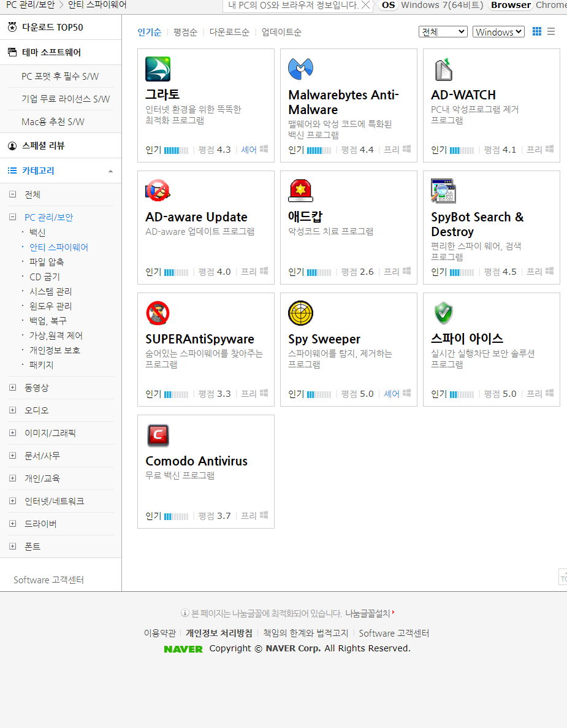Open Software 고객센터 in sidebar
Viewport: 567px width, 728px height.
pyautogui.click(x=48, y=580)
